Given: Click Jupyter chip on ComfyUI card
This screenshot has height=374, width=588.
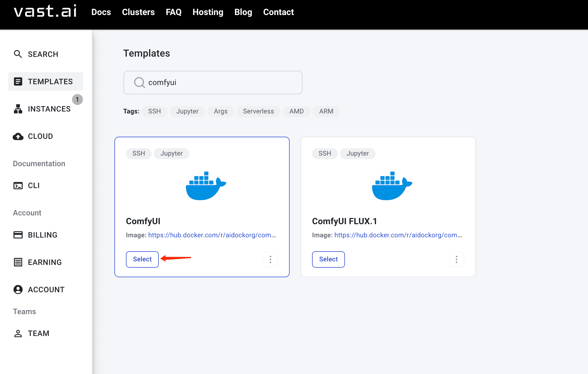Looking at the screenshot, I should tap(171, 153).
